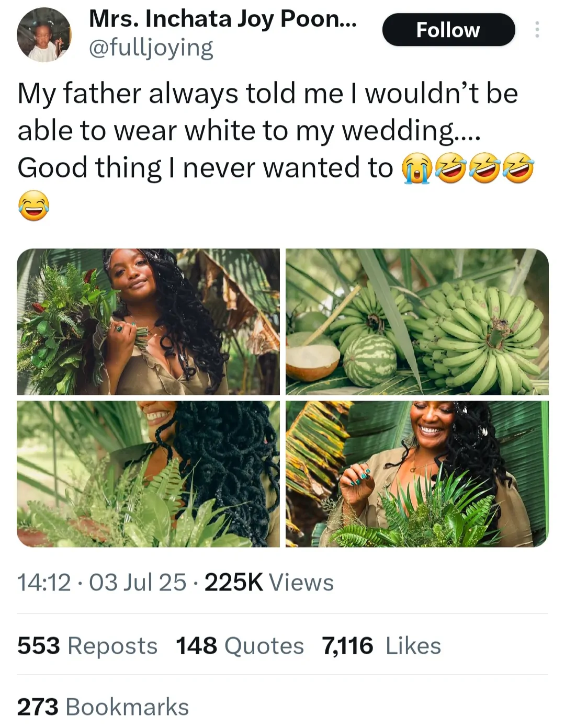Open the Mrs. Inchata Joy Poon... profile name
Image resolution: width=565 pixels, height=728 pixels.
223,19
